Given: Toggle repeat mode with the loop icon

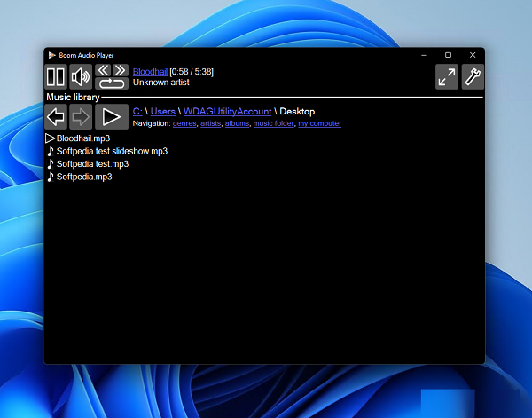Looking at the screenshot, I should (x=112, y=83).
